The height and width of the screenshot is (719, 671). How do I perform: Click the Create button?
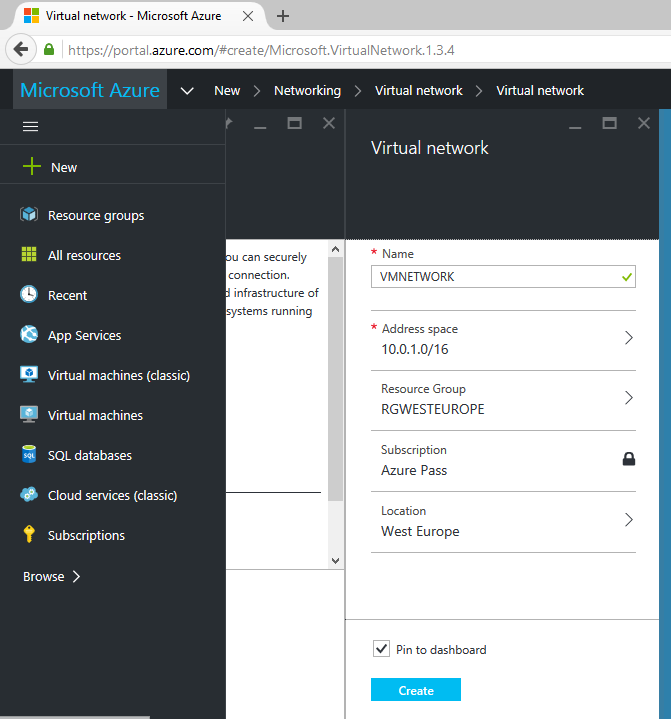coord(416,690)
